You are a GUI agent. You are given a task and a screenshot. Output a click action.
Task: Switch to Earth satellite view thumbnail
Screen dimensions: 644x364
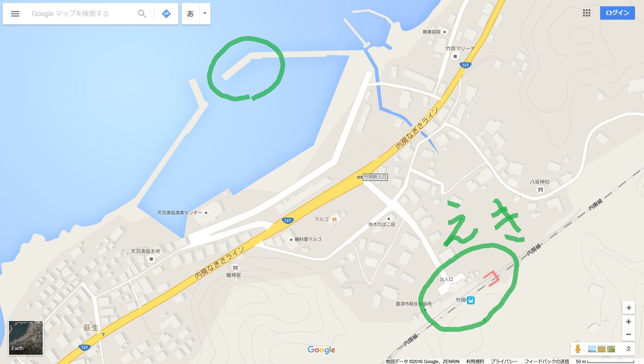[x=26, y=338]
